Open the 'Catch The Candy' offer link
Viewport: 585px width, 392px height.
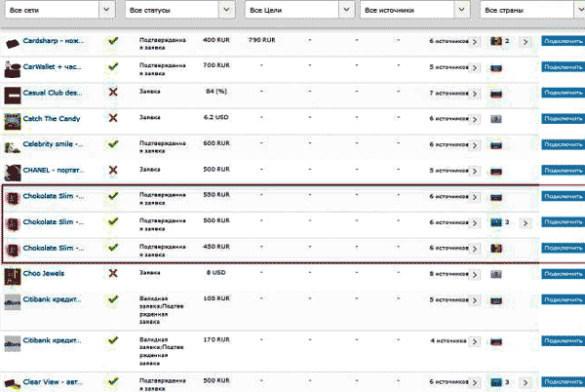[x=52, y=119]
